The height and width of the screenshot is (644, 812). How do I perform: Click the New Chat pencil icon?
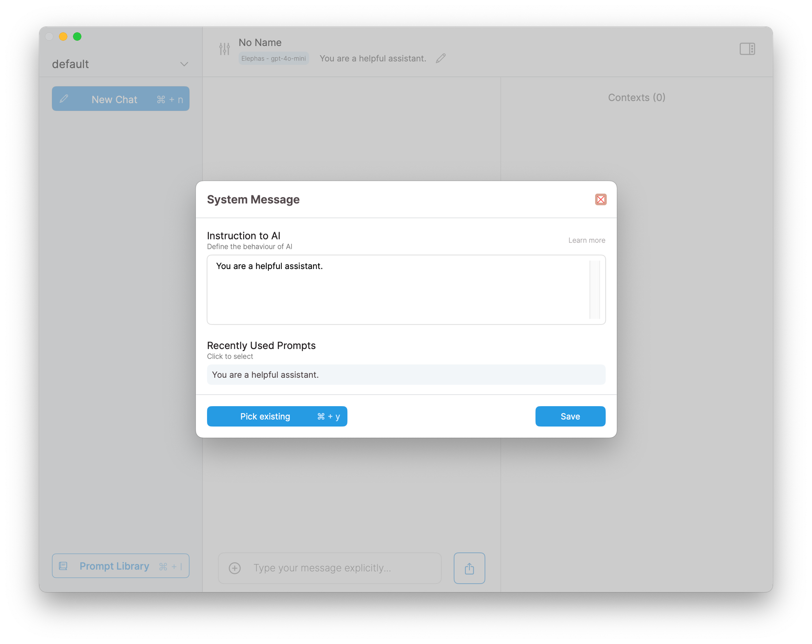(x=64, y=99)
